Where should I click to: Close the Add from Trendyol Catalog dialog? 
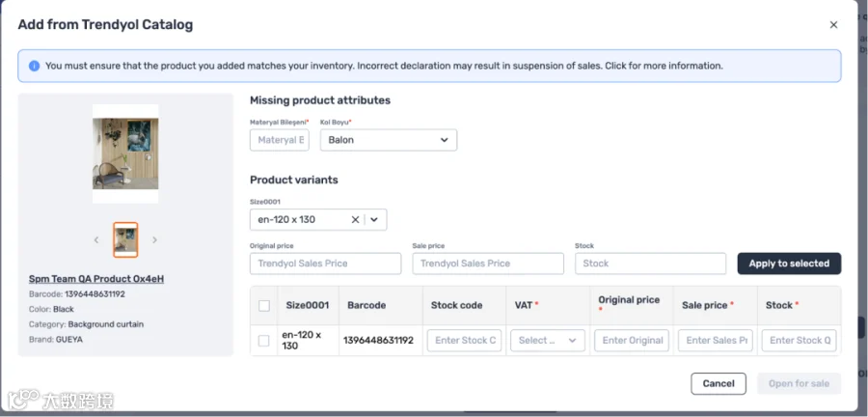coord(833,25)
